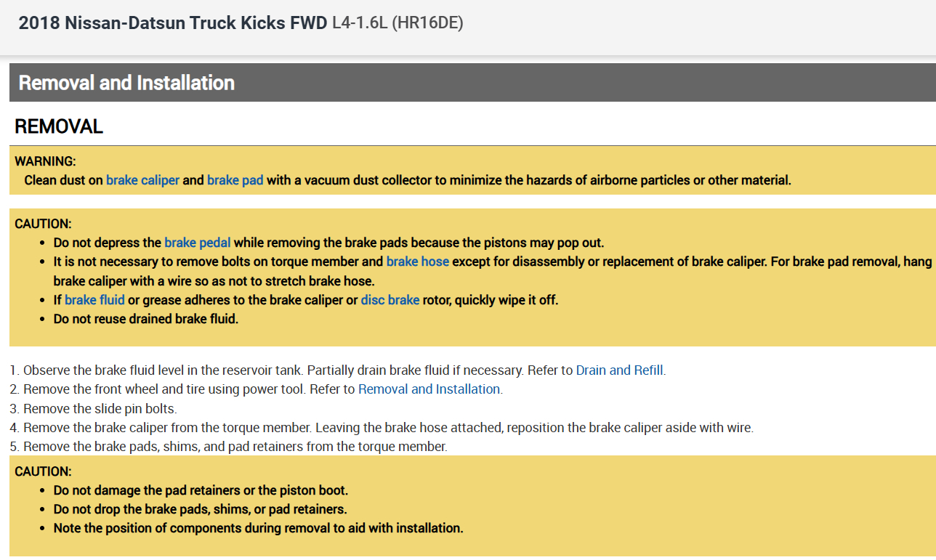Open the 'disc brake' link

(390, 299)
